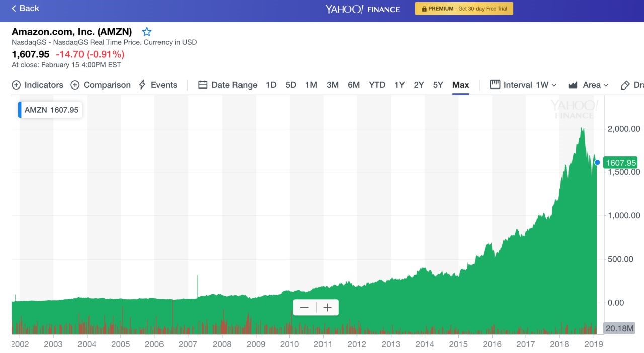Select the 6M range
Screen dimensions: 644x353
[x=354, y=85]
